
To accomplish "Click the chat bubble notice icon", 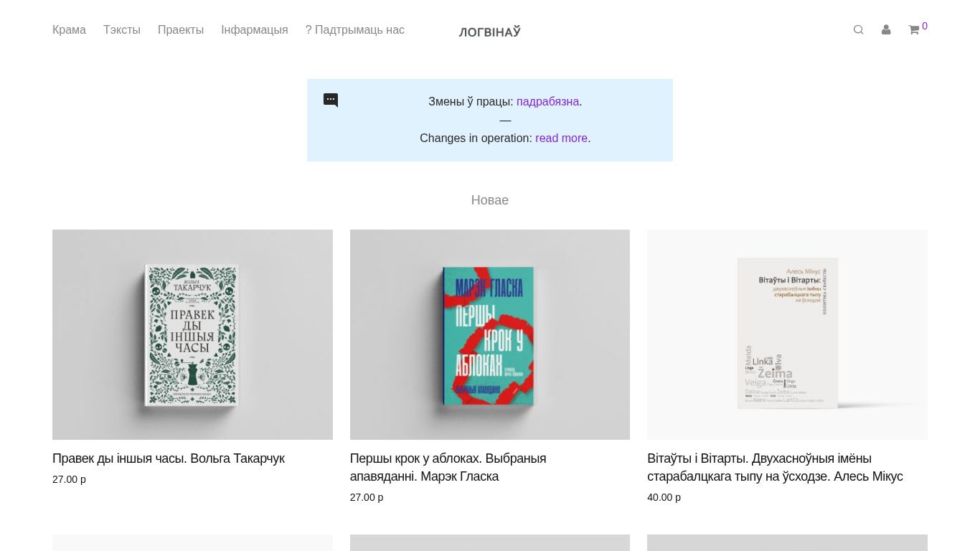I will click(331, 100).
